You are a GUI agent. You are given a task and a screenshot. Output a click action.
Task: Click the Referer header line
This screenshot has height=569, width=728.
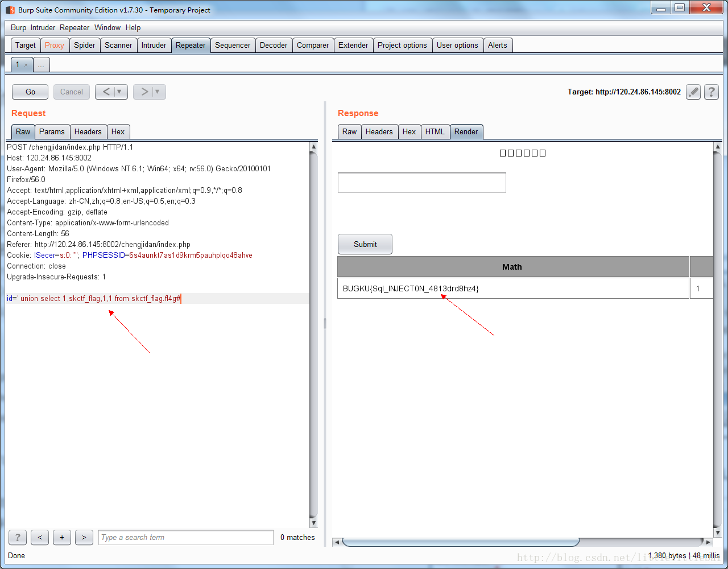pos(98,244)
